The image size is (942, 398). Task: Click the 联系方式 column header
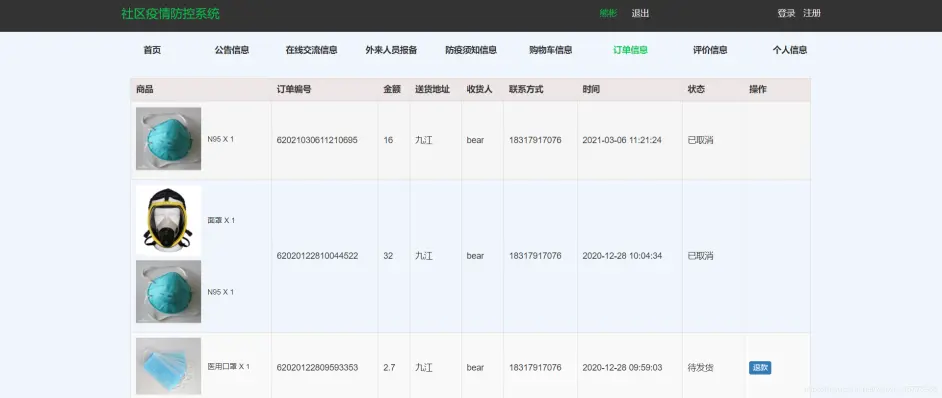click(526, 89)
